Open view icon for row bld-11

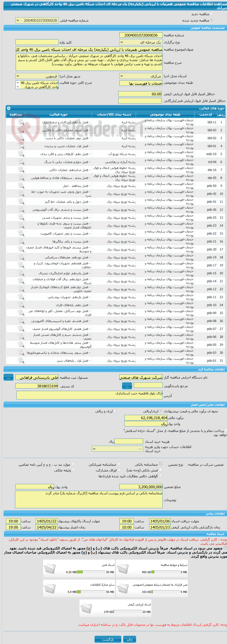point(21,122)
